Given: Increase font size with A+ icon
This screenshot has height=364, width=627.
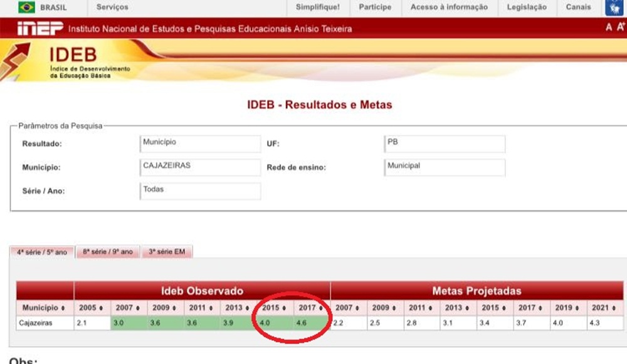Looking at the screenshot, I should (x=621, y=27).
